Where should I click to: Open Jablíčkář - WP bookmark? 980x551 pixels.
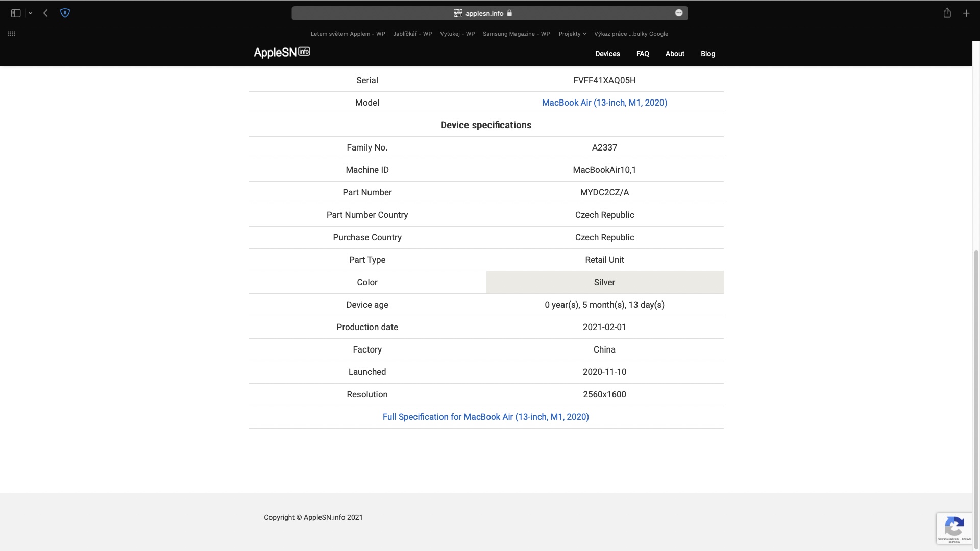coord(412,34)
